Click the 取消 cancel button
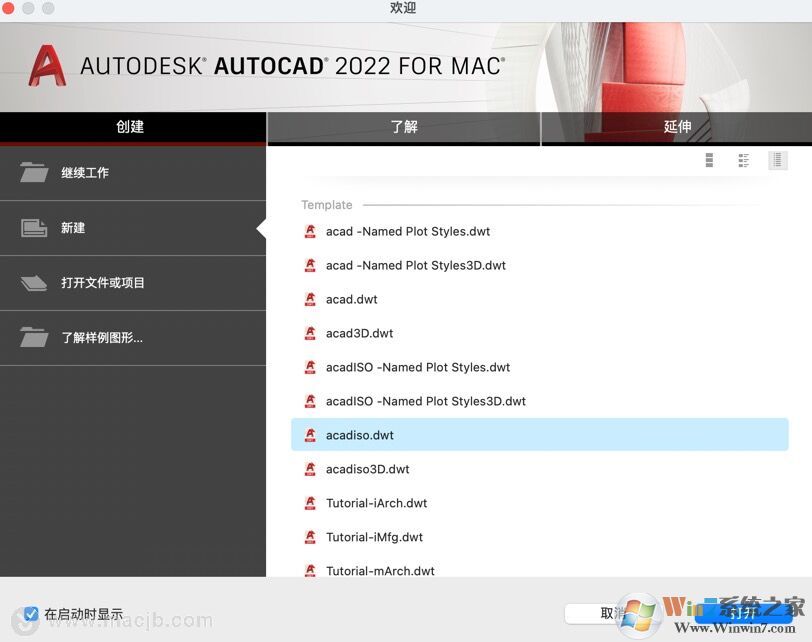 pos(613,613)
